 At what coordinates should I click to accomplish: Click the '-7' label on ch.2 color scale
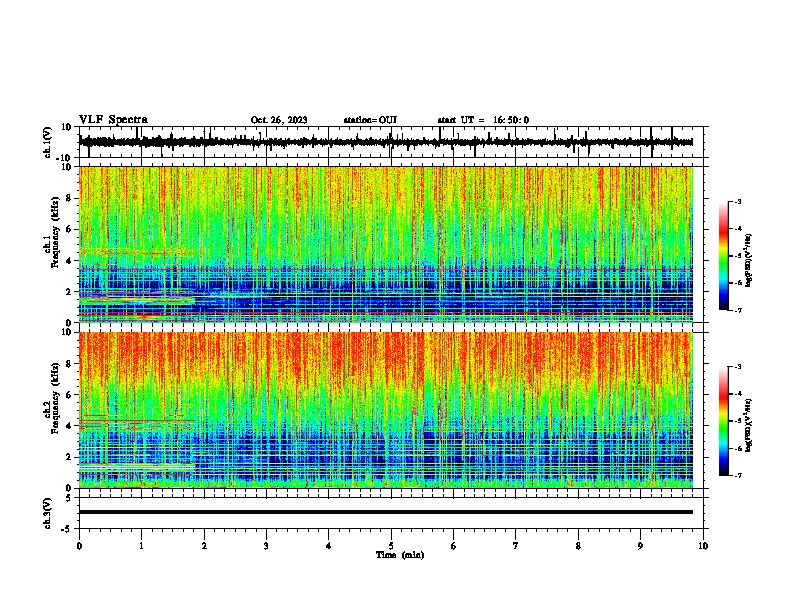[738, 475]
